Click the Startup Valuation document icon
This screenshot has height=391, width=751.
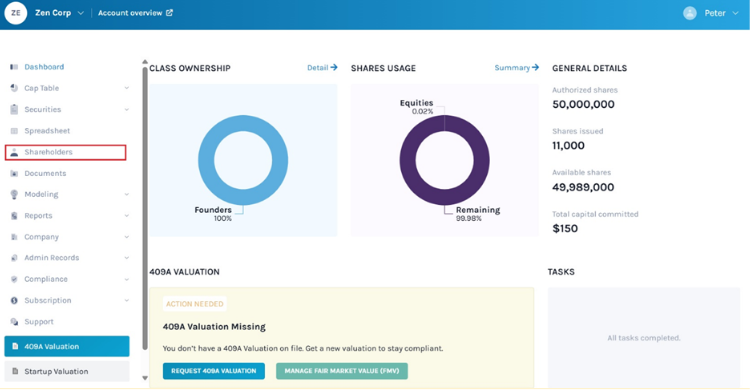15,371
